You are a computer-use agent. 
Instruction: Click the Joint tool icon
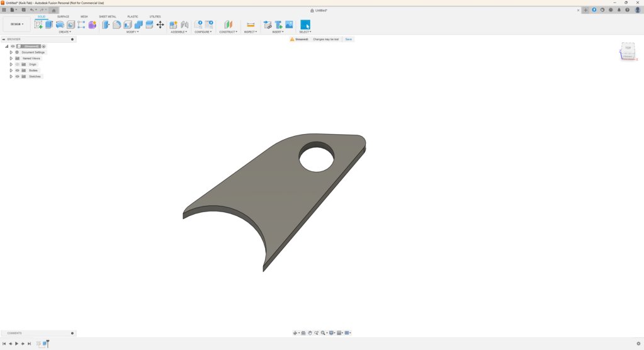pyautogui.click(x=184, y=25)
